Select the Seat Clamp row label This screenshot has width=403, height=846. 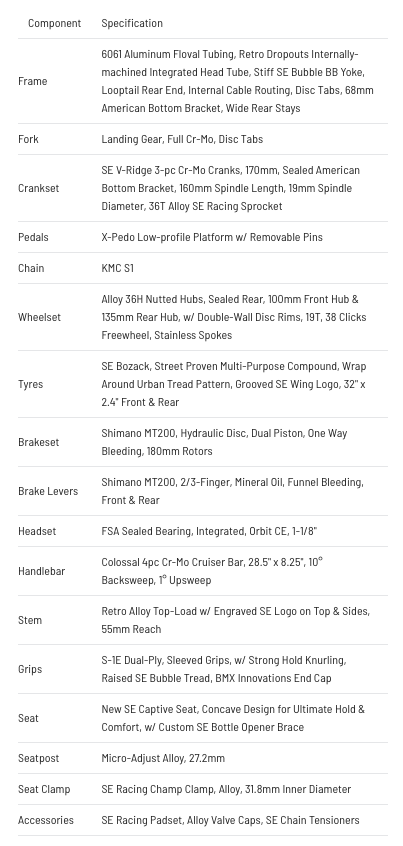(44, 789)
